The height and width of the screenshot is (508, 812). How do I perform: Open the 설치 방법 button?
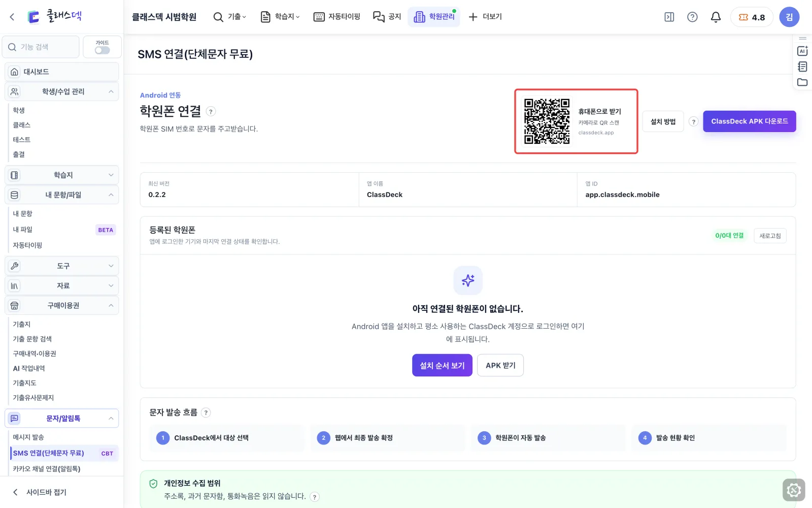point(663,121)
